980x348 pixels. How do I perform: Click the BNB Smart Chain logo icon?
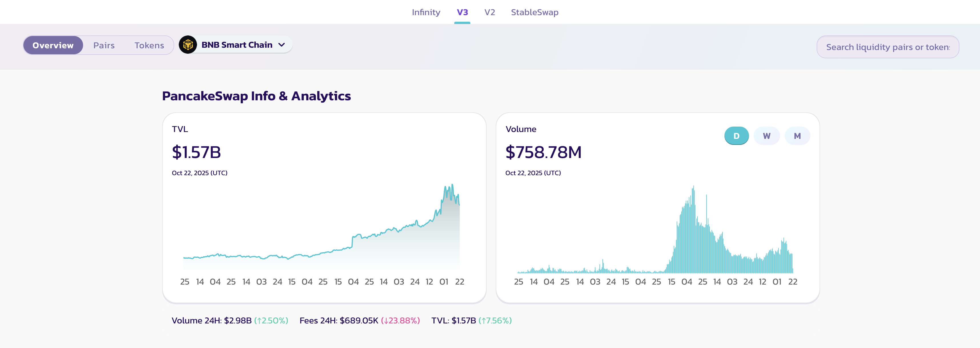pos(188,45)
